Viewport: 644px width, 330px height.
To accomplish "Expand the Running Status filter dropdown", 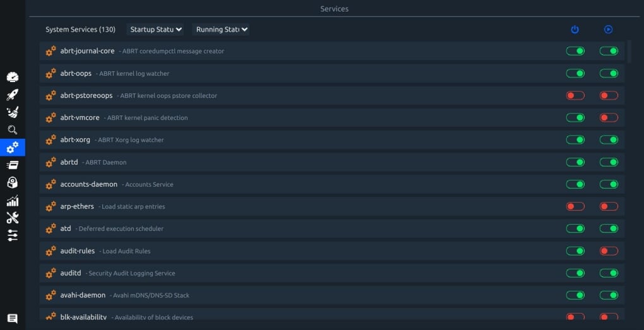I will click(x=221, y=30).
